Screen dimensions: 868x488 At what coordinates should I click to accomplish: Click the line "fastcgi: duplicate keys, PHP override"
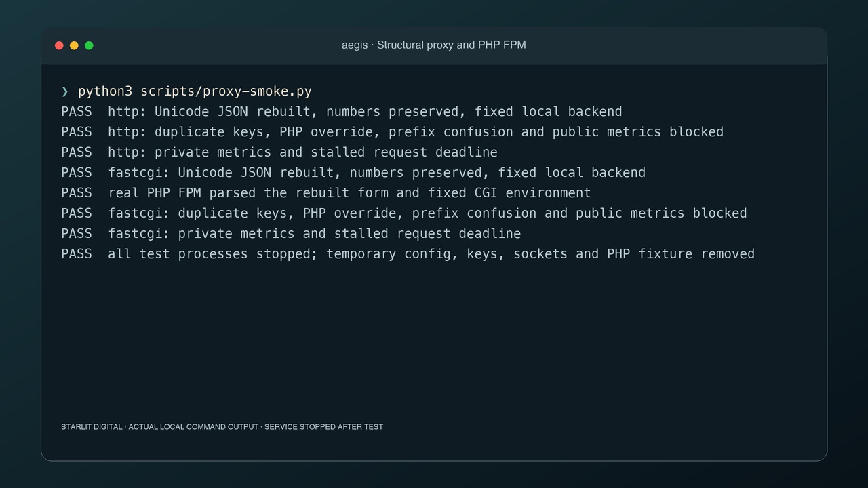(404, 213)
